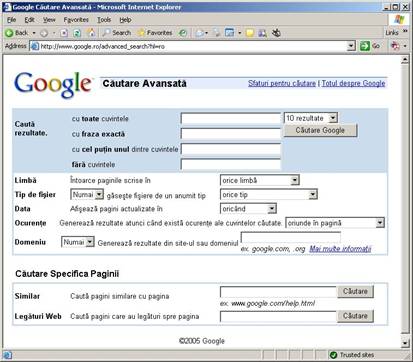Click the green Go button
Viewport: 413px width, 362px height.
tap(371, 46)
